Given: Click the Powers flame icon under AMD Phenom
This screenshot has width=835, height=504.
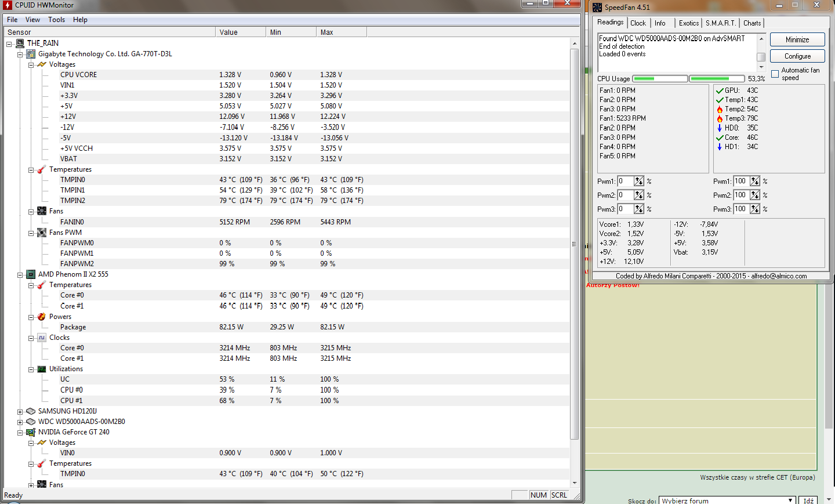Looking at the screenshot, I should point(42,317).
